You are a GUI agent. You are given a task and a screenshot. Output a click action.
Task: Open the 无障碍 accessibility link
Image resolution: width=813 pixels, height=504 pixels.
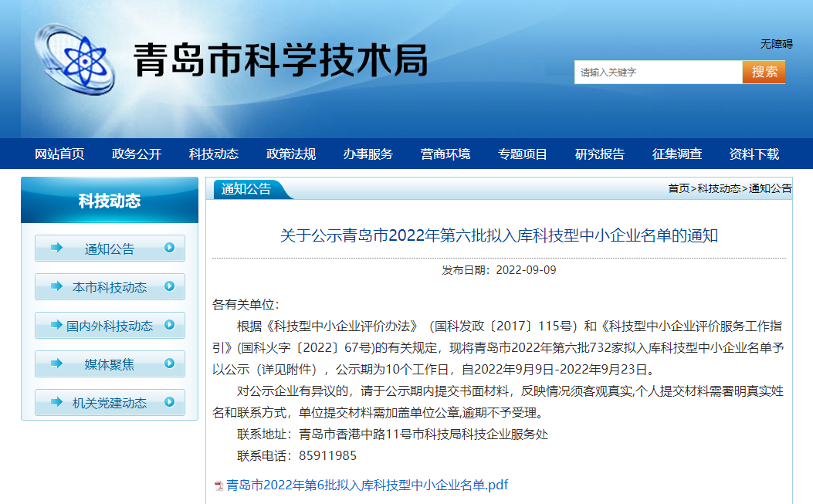pos(776,44)
